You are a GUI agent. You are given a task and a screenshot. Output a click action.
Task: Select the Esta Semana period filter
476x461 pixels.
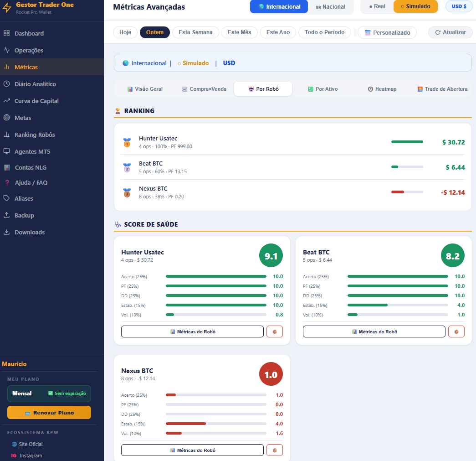[x=195, y=32]
